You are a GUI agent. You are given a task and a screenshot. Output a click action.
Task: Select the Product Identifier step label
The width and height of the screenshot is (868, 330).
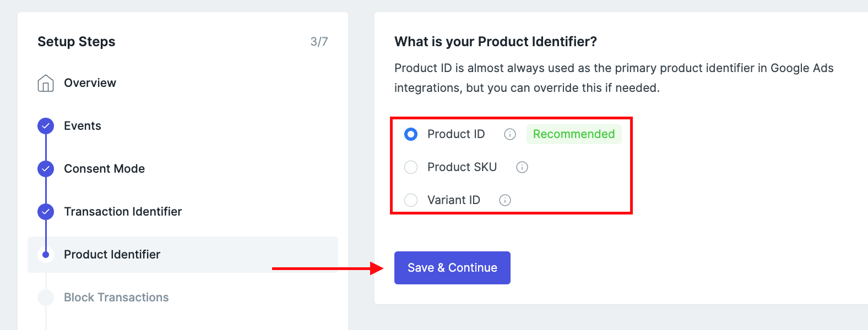coord(112,255)
